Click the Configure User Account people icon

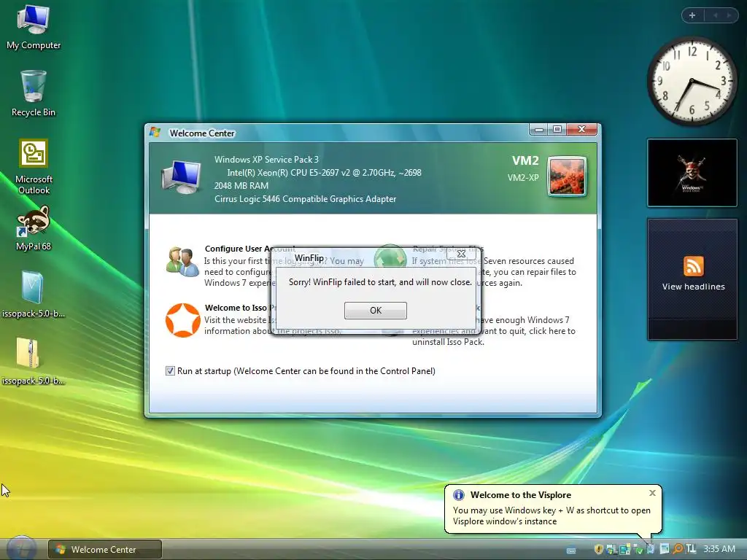point(182,262)
